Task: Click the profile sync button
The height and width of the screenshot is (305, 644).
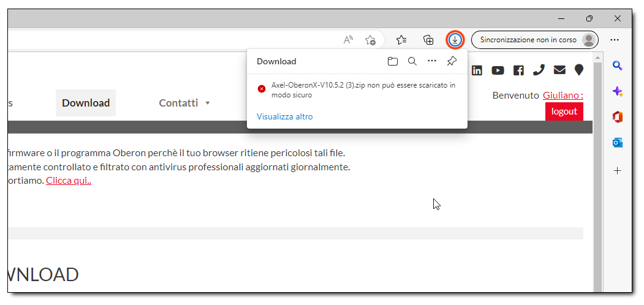Action: pos(535,40)
